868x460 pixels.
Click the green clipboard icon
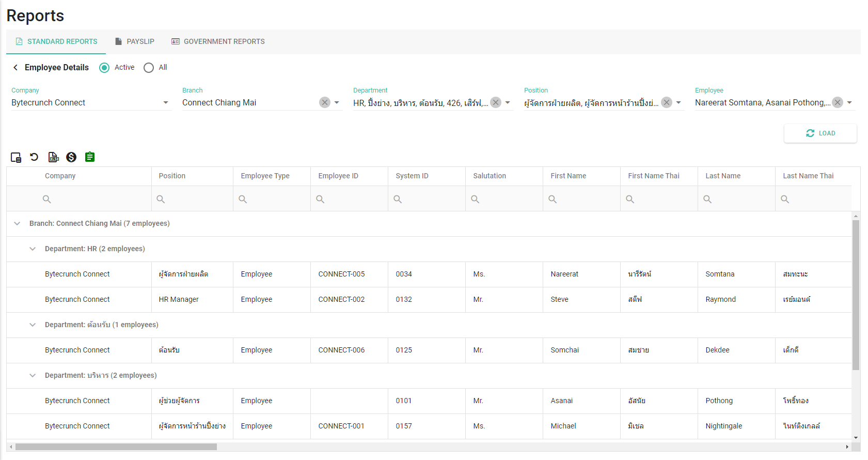(x=90, y=157)
